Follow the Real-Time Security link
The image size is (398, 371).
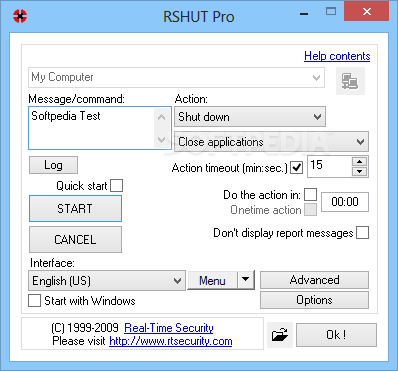coord(169,328)
